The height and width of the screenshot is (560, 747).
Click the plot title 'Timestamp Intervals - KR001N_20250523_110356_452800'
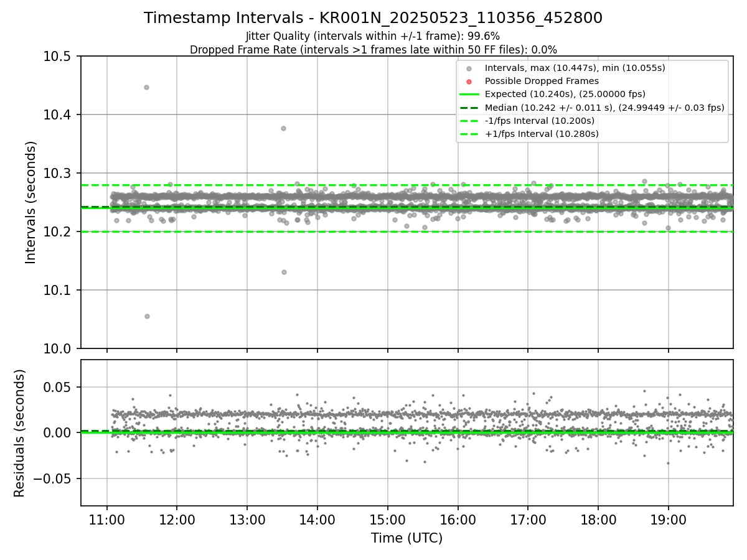(x=373, y=18)
